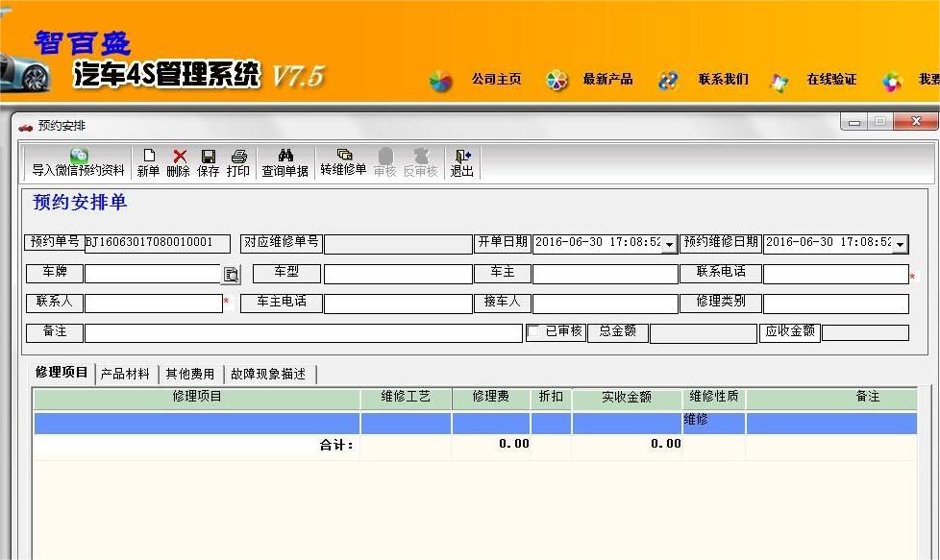940x560 pixels.
Task: Click the 车主 input field
Action: (605, 275)
